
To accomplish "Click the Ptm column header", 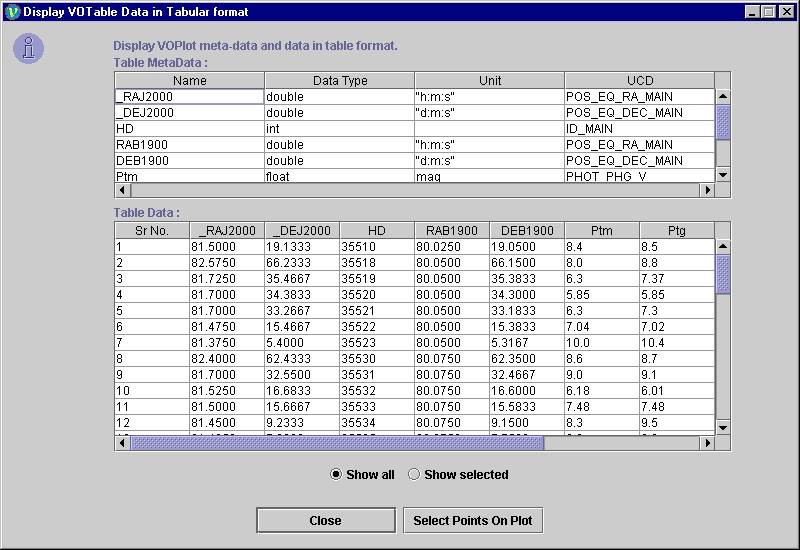I will tap(601, 230).
